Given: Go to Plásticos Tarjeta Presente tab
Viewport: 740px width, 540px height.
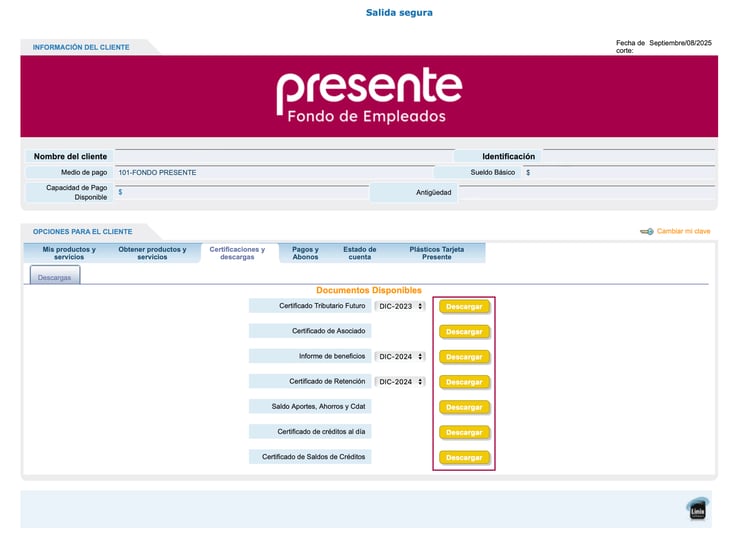Looking at the screenshot, I should (x=437, y=253).
